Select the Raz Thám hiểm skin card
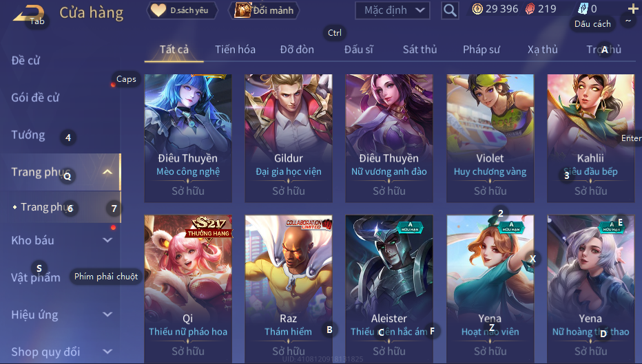The image size is (642, 364). pos(288,289)
